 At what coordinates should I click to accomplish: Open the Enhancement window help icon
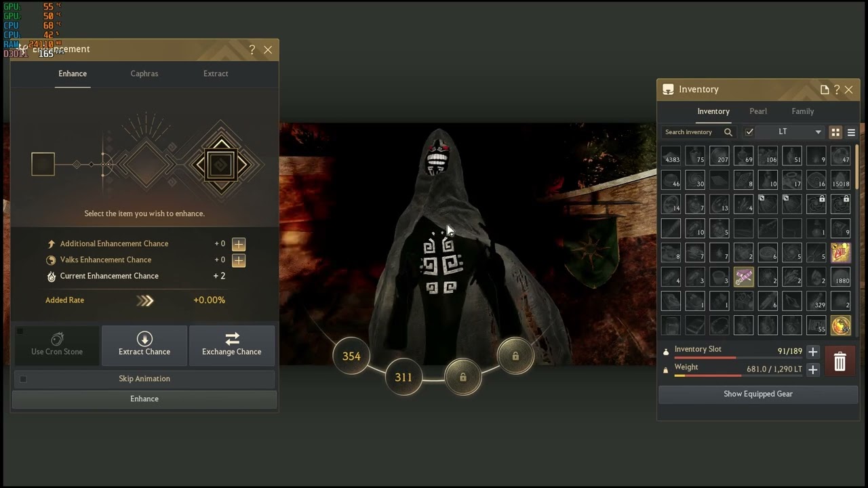252,49
